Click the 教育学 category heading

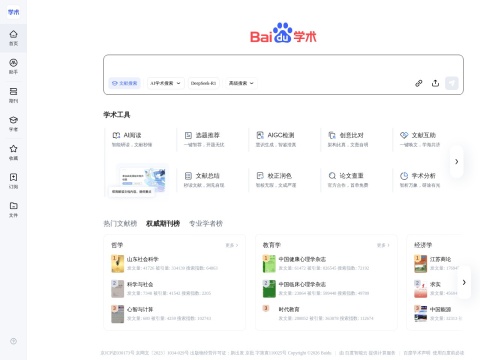click(272, 245)
